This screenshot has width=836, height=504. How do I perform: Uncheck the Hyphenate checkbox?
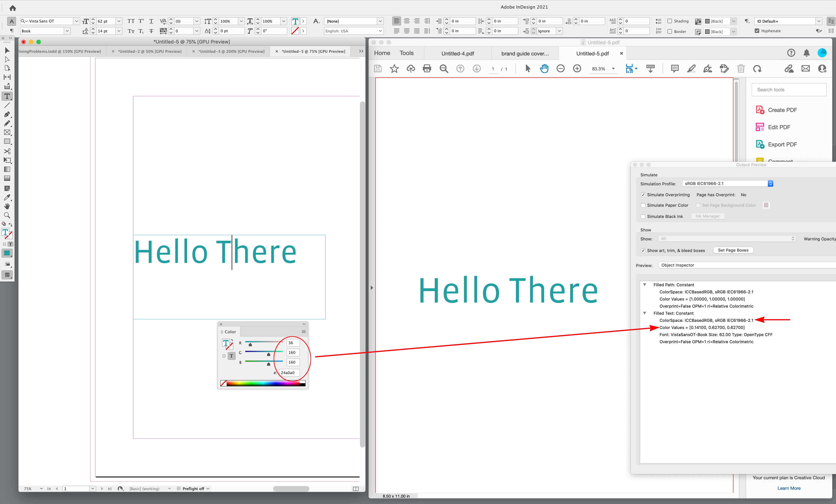coord(757,31)
